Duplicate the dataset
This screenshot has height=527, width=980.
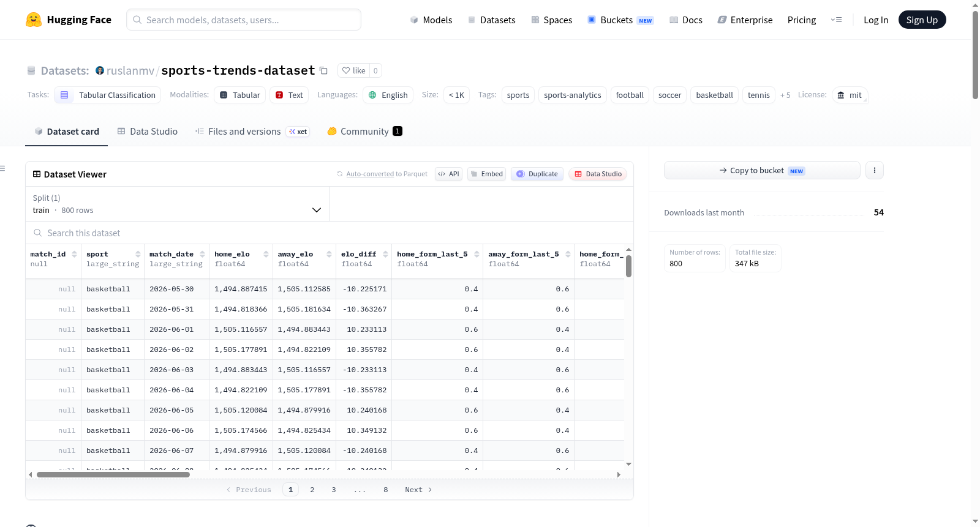[537, 174]
